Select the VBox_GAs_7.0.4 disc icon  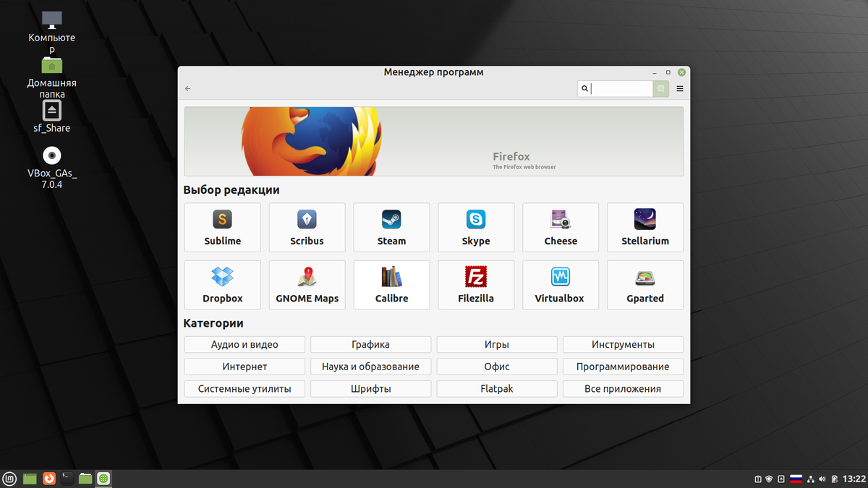tap(52, 167)
